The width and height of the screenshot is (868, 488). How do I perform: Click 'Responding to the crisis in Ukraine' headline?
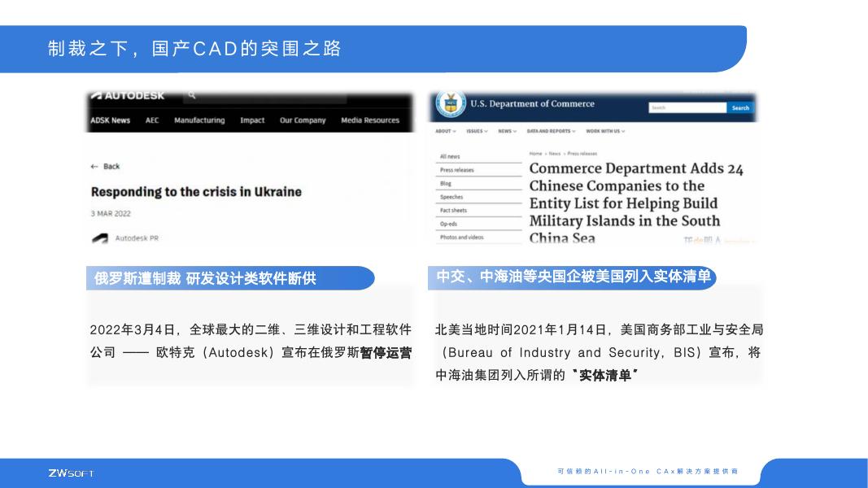196,192
